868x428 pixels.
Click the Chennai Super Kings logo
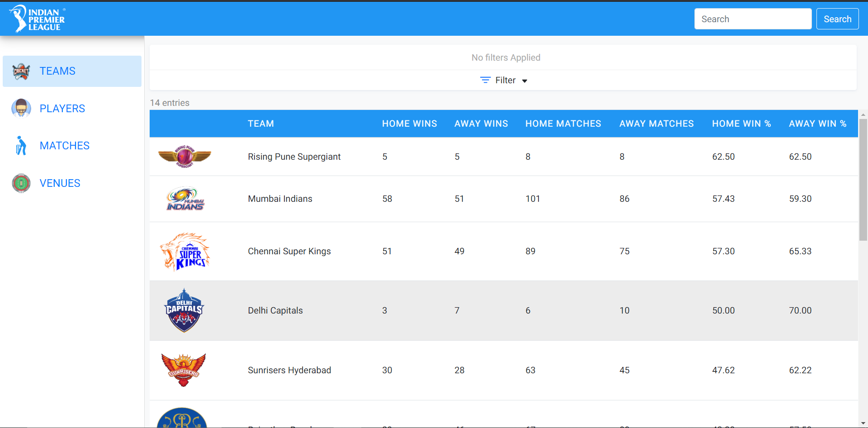coord(185,252)
